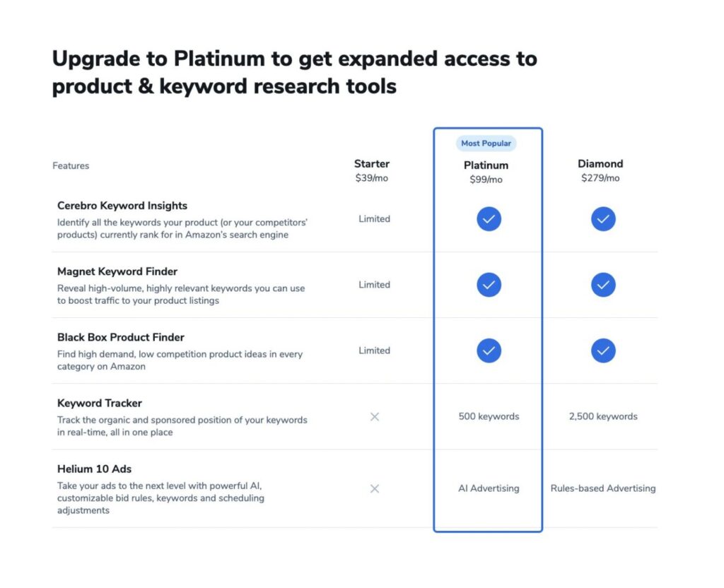Click the Most Popular badge

tap(486, 143)
